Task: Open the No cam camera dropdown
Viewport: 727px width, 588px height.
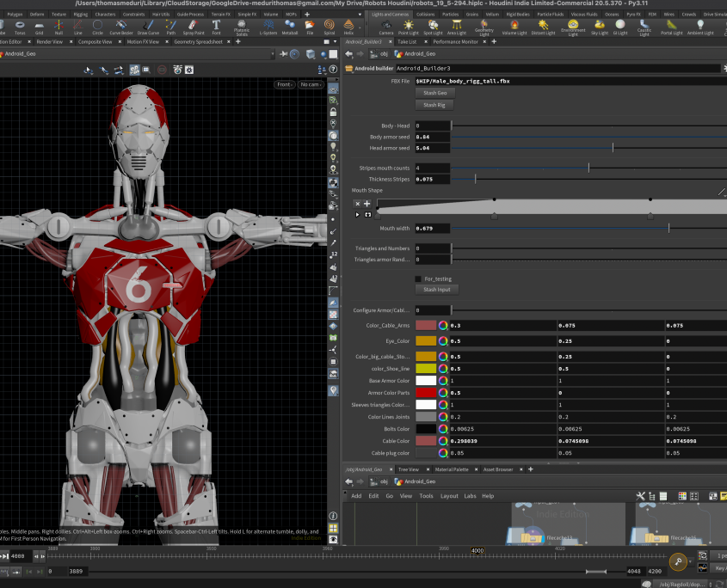Action: pos(310,84)
